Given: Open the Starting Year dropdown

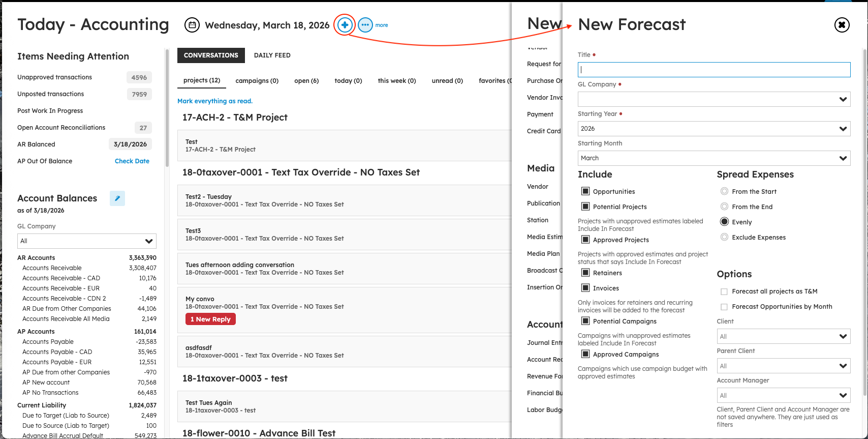Looking at the screenshot, I should (x=714, y=129).
